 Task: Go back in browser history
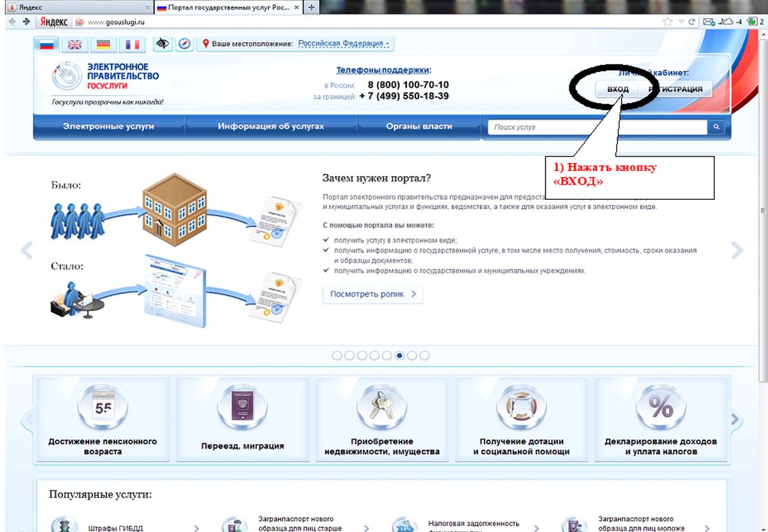click(12, 22)
